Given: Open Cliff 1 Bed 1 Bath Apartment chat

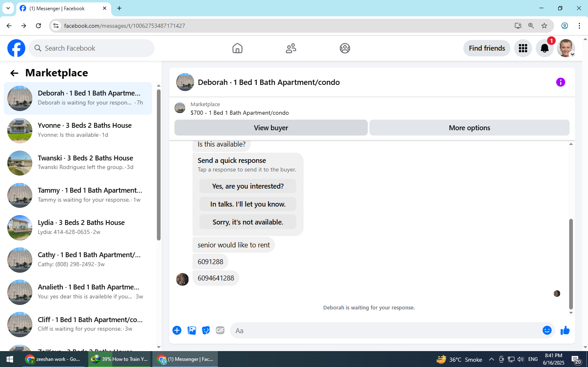Looking at the screenshot, I should pyautogui.click(x=78, y=325).
